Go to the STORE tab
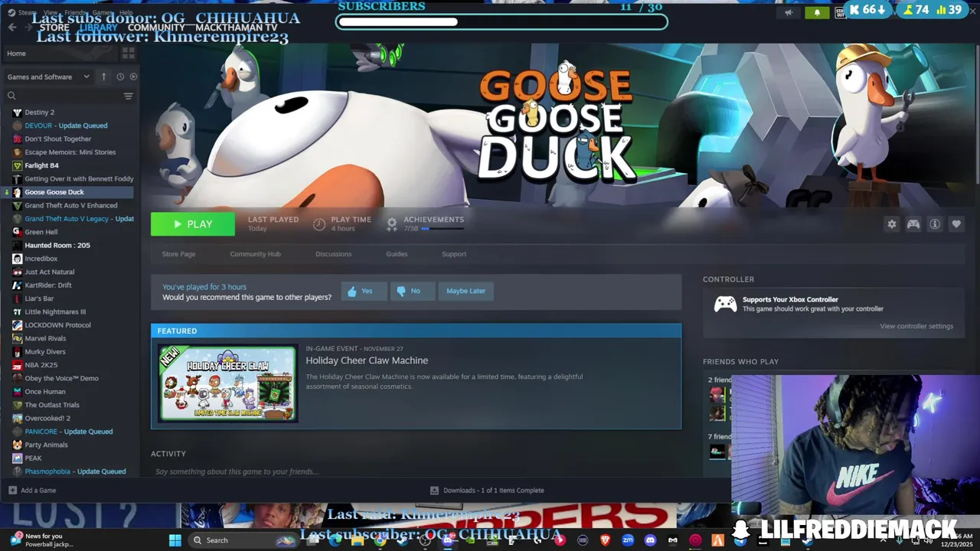980x551 pixels. coord(54,28)
